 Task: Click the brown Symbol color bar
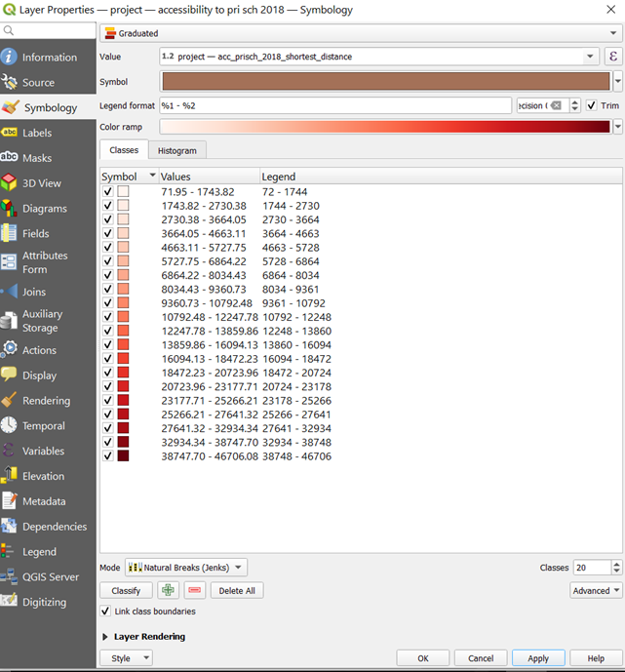tap(385, 81)
